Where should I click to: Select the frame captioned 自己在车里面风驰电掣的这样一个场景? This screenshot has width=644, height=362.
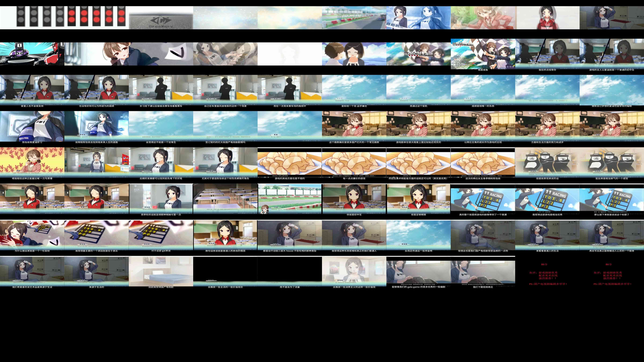tap(225, 90)
